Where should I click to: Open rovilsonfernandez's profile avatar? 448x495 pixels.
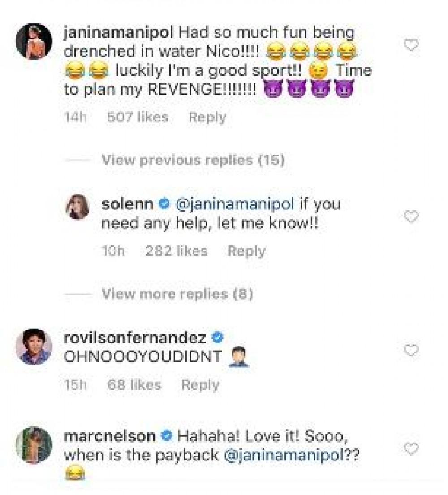pyautogui.click(x=34, y=347)
